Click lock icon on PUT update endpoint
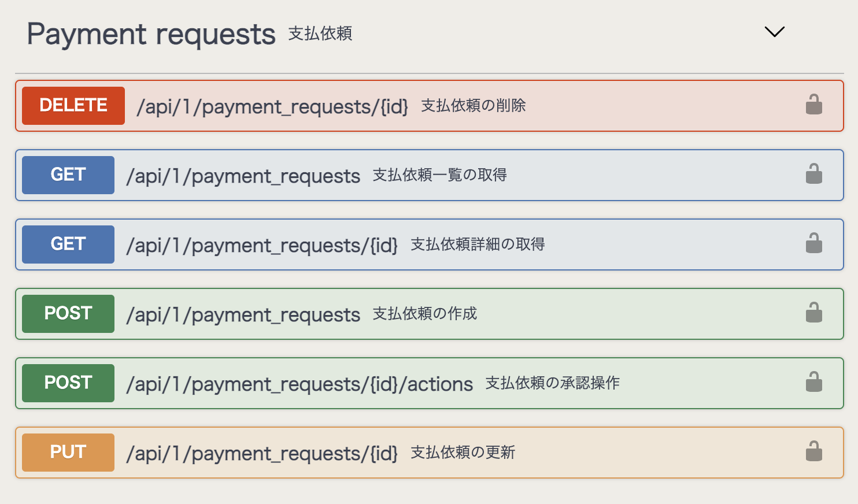This screenshot has width=858, height=504. point(813,452)
